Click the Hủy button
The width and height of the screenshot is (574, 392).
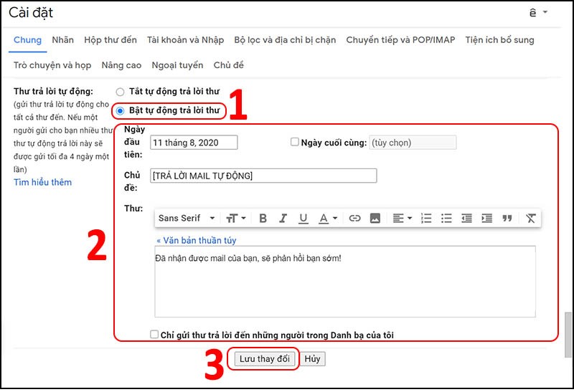click(x=312, y=359)
